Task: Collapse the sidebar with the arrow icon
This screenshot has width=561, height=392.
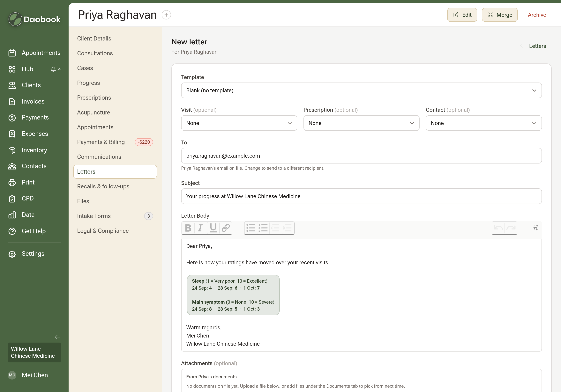Action: (58, 337)
